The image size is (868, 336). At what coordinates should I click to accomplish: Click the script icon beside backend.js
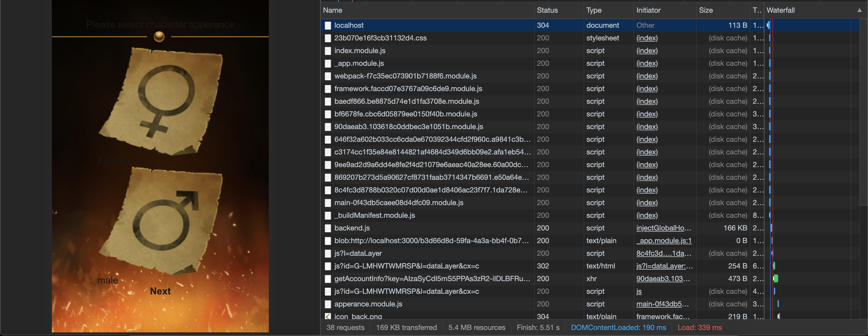(328, 228)
